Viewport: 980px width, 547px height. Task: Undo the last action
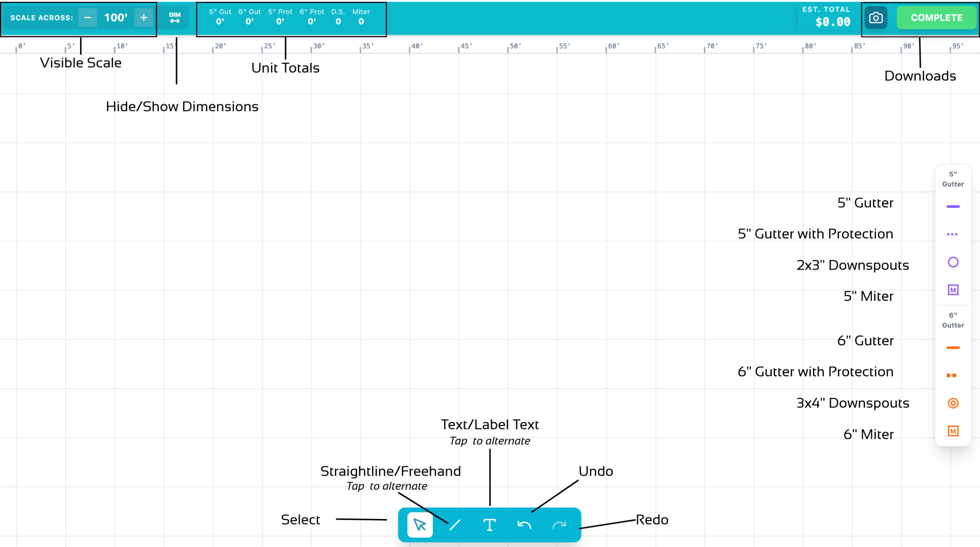[x=524, y=525]
